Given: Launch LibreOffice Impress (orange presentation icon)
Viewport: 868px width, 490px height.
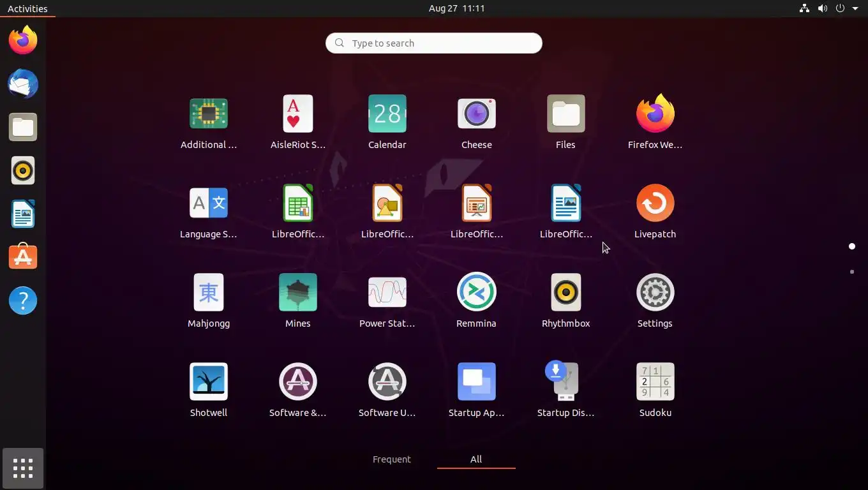Looking at the screenshot, I should [477, 204].
